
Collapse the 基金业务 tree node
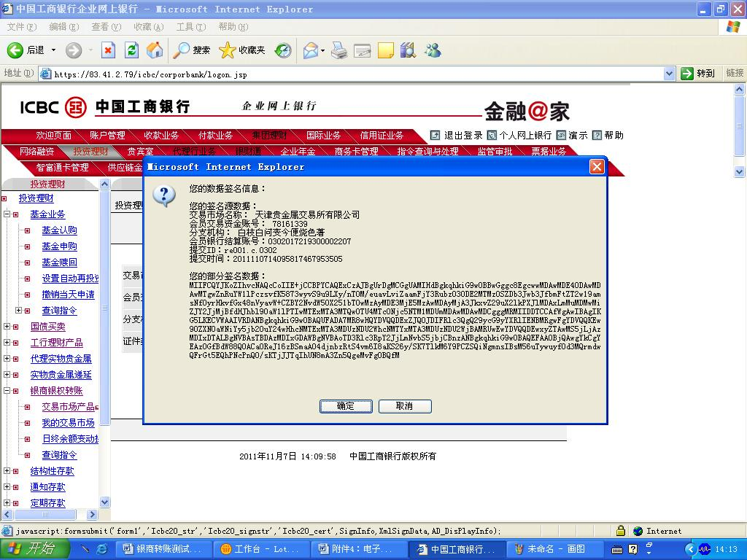(x=7, y=214)
